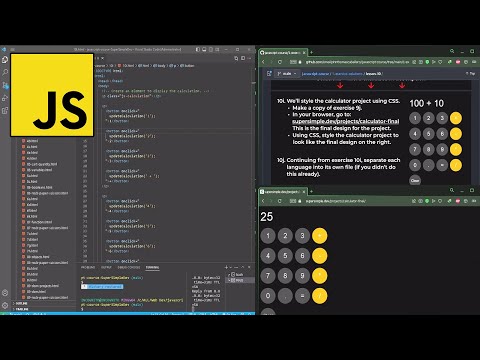Image resolution: width=480 pixels, height=360 pixels.
Task: Open the main branch dropdown on GitHub
Action: 287,74
